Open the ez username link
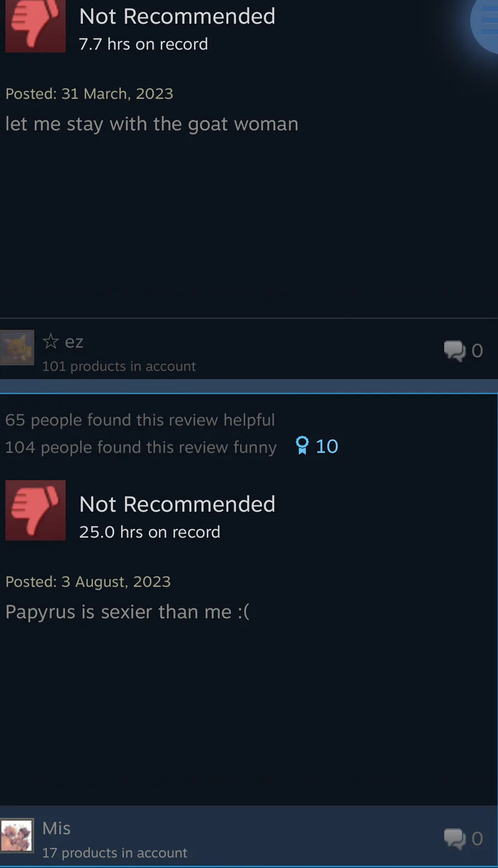The height and width of the screenshot is (868, 498). click(x=74, y=342)
